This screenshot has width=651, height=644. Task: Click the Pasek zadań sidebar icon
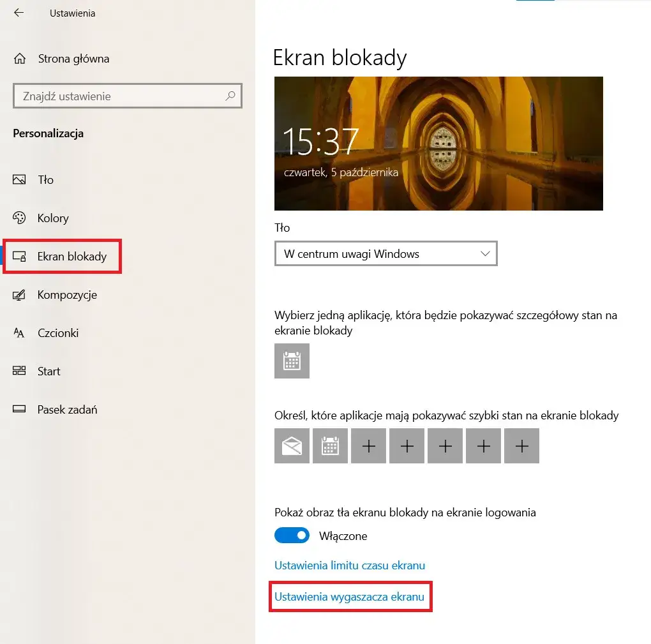19,409
